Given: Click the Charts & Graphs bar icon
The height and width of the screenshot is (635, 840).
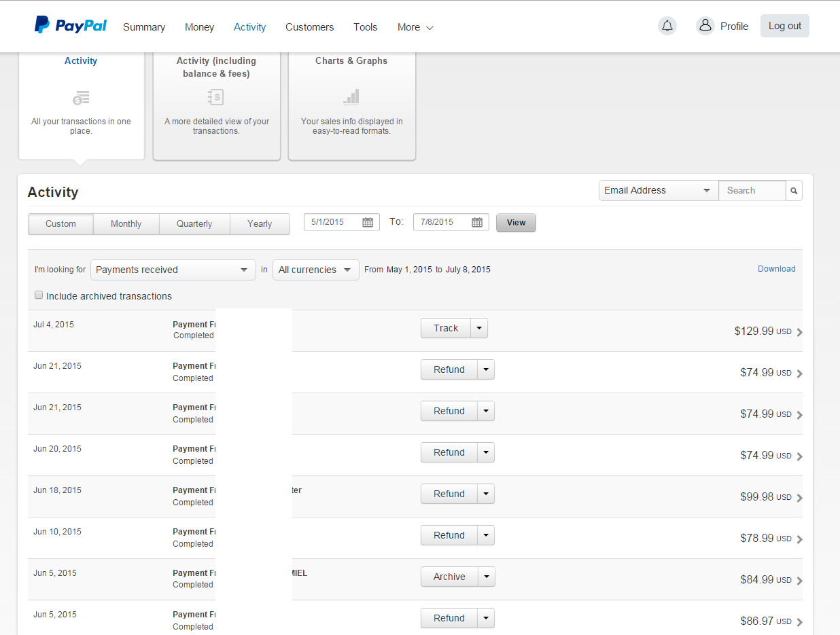Looking at the screenshot, I should coord(351,97).
